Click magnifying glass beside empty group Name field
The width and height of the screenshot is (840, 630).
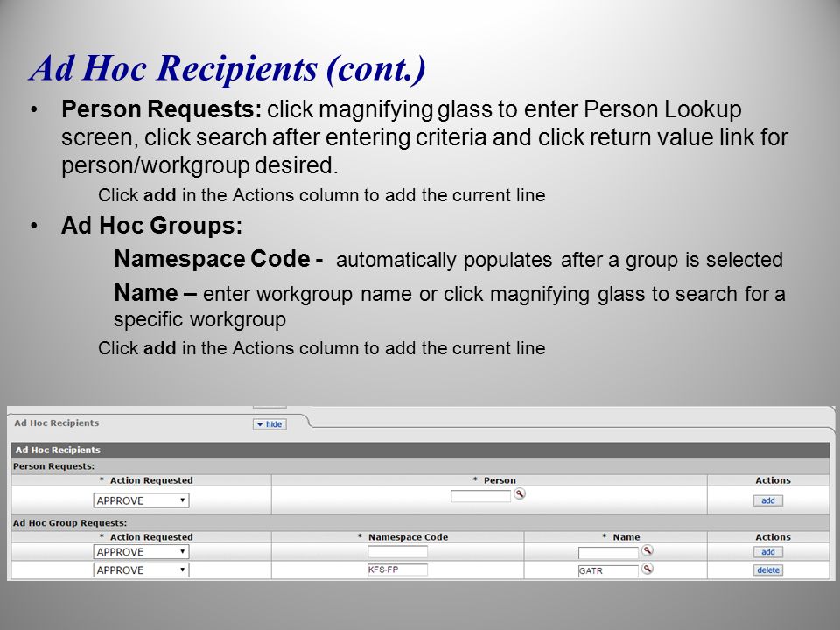[x=647, y=550]
